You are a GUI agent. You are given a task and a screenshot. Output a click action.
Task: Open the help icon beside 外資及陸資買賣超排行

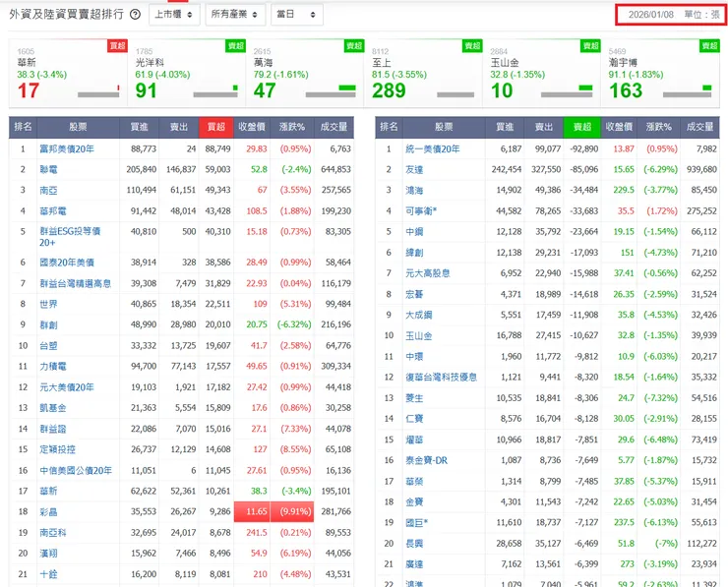pyautogui.click(x=135, y=15)
